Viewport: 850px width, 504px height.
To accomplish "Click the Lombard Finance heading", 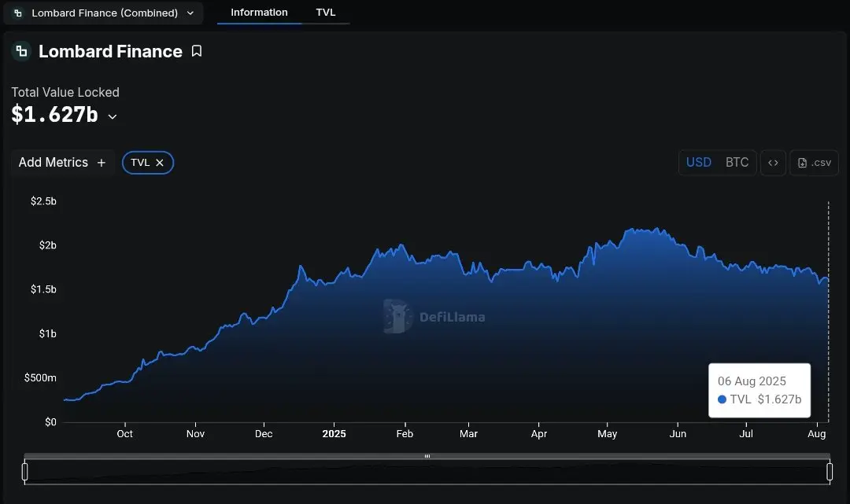I will (x=111, y=51).
